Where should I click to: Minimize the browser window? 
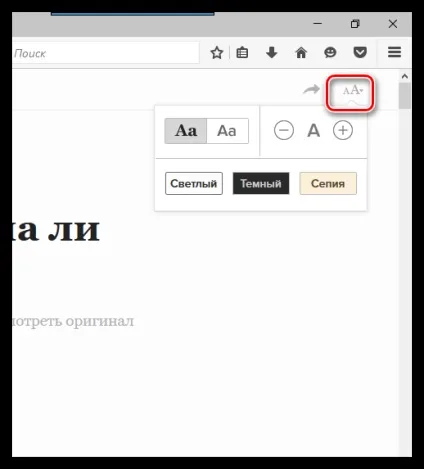pyautogui.click(x=318, y=24)
